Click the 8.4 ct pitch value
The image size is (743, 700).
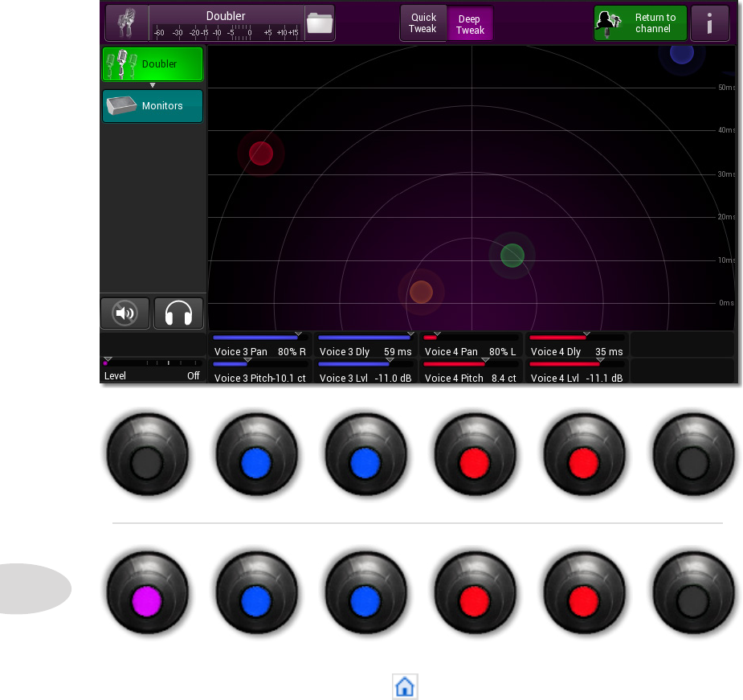[504, 379]
